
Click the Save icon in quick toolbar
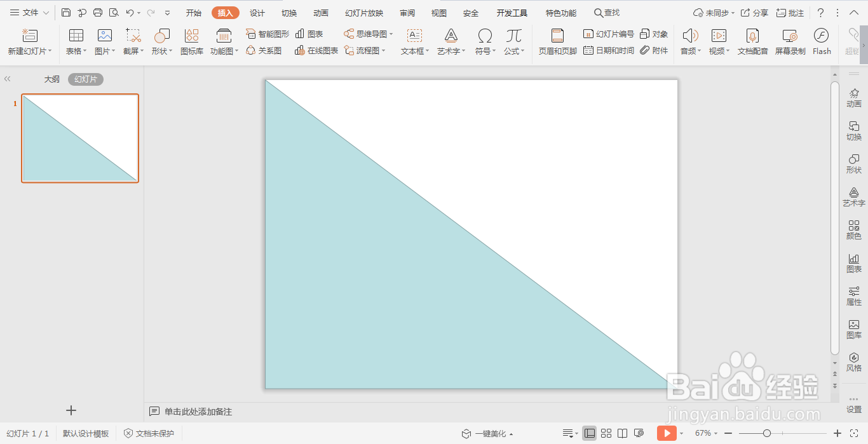tap(66, 13)
